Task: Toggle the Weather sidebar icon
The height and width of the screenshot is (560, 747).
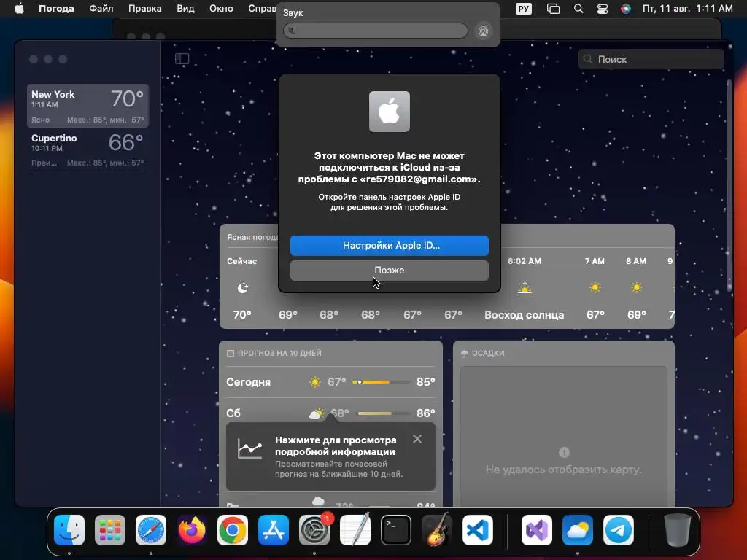Action: pyautogui.click(x=182, y=58)
